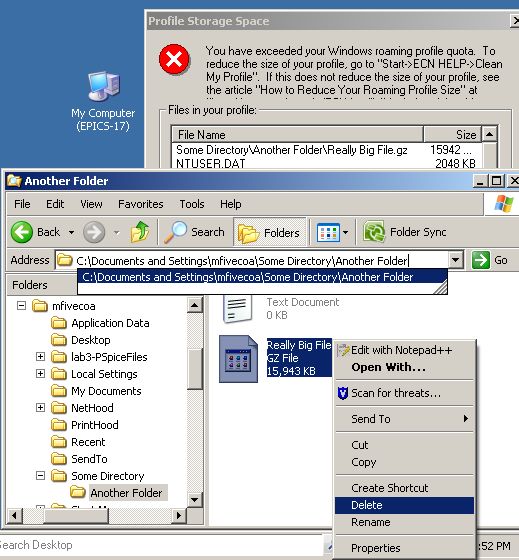Image resolution: width=519 pixels, height=560 pixels.
Task: Click the taskbar clock
Action: [x=496, y=546]
